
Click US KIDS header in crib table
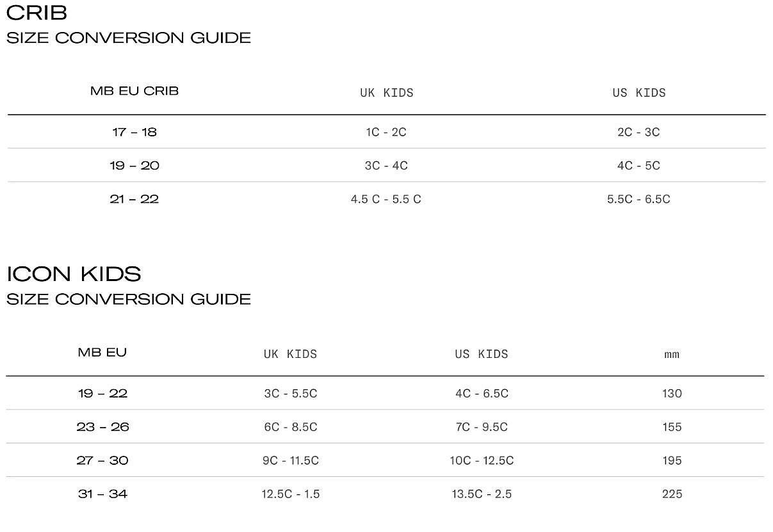[x=639, y=93]
